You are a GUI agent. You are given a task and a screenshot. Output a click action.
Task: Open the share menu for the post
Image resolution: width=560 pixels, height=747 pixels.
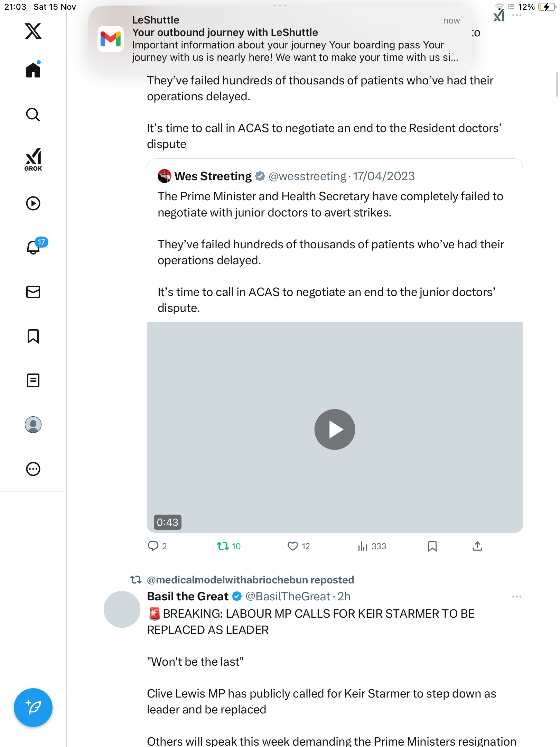[x=477, y=546]
